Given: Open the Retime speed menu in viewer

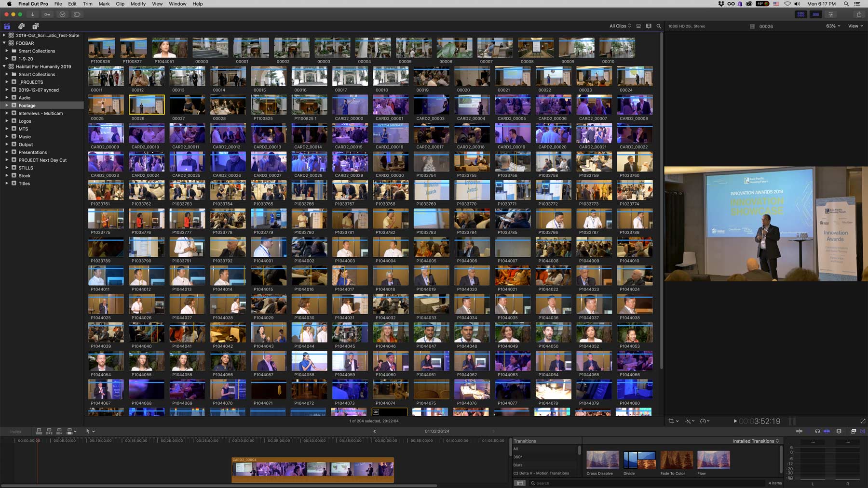Looking at the screenshot, I should 705,421.
